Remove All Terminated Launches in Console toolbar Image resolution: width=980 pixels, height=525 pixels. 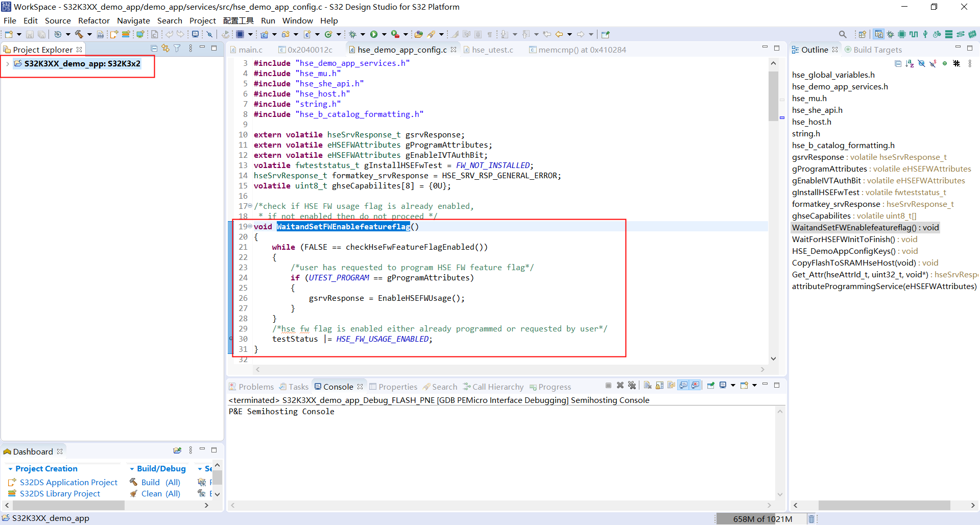pyautogui.click(x=632, y=386)
